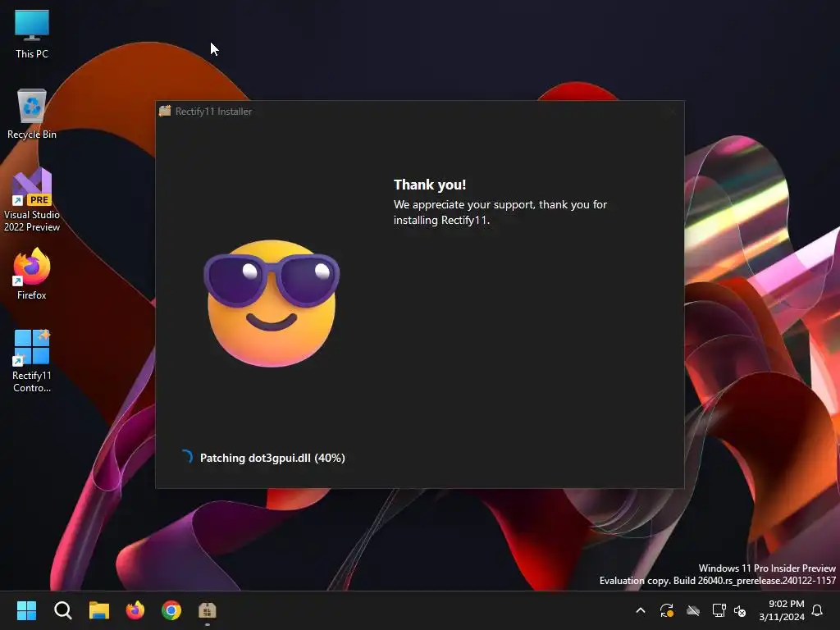
Task: Launch Firefox from the taskbar
Action: click(135, 610)
